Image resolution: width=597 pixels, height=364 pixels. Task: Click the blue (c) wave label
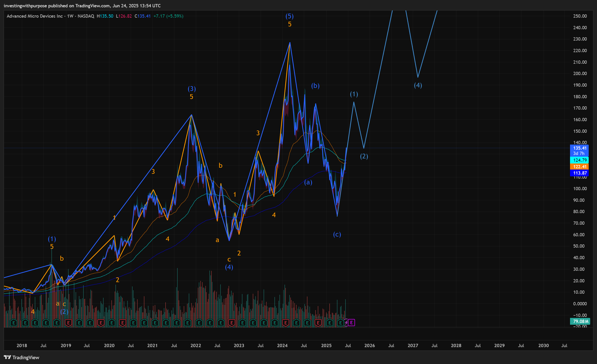[x=337, y=235]
